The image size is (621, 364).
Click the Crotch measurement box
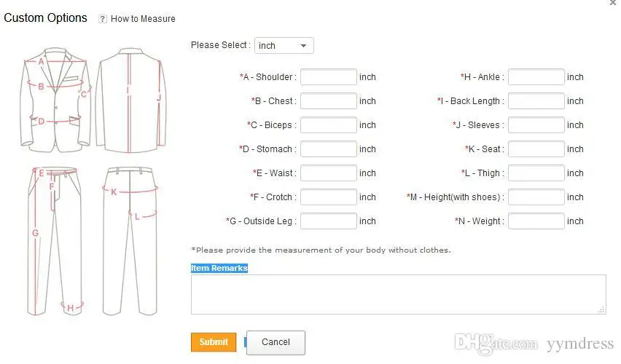[x=328, y=197]
